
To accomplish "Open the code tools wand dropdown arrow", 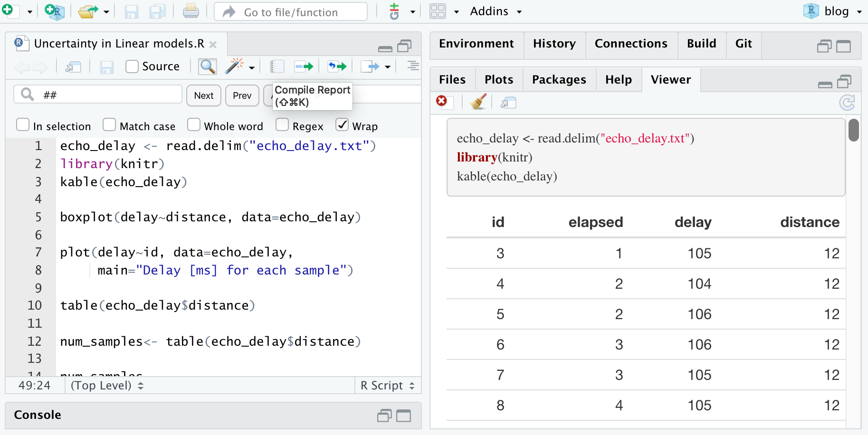I will [x=252, y=67].
